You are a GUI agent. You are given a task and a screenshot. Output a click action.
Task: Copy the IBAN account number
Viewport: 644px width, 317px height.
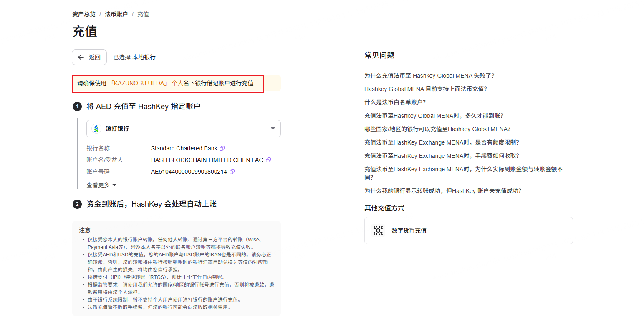(x=232, y=172)
